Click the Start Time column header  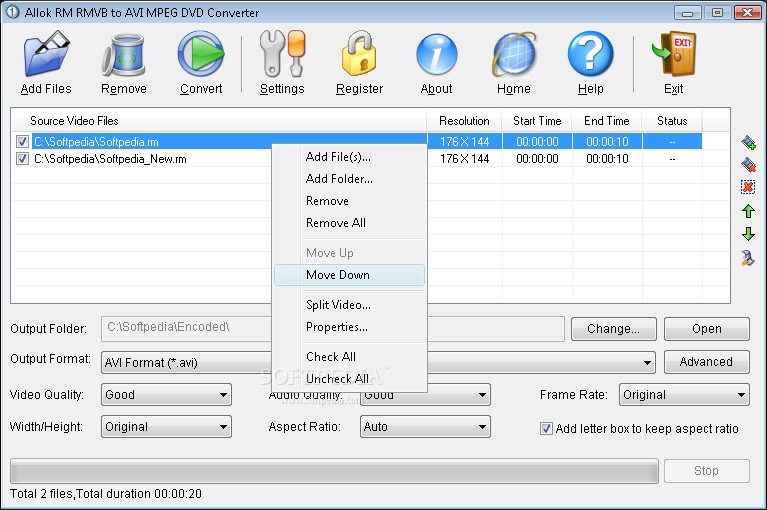click(x=537, y=121)
